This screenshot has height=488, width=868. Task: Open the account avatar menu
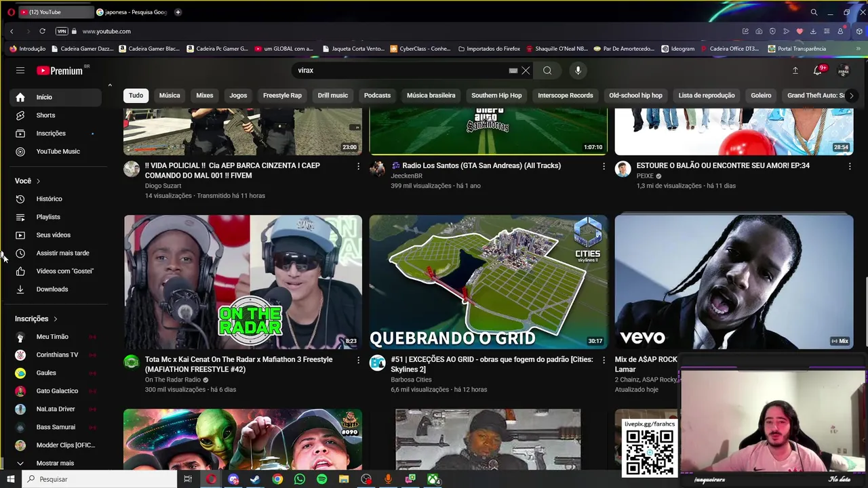point(844,70)
